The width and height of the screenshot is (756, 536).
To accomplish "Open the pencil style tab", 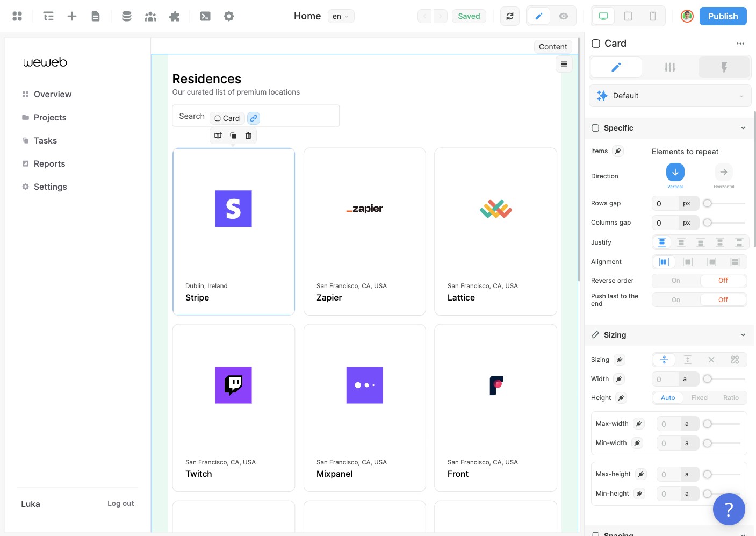I will click(x=616, y=67).
